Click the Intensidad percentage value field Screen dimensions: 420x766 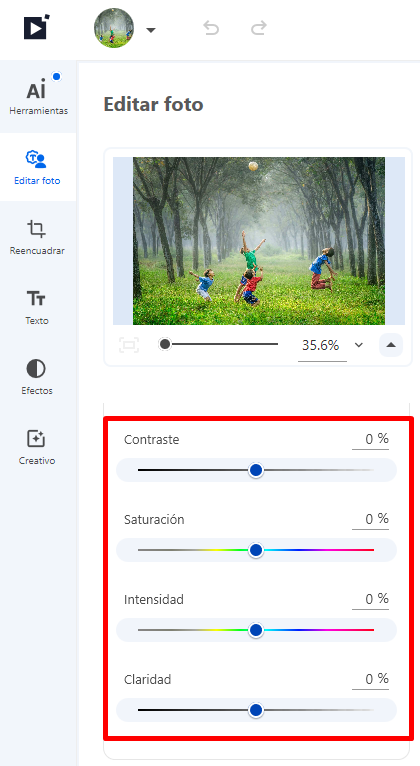[371, 599]
